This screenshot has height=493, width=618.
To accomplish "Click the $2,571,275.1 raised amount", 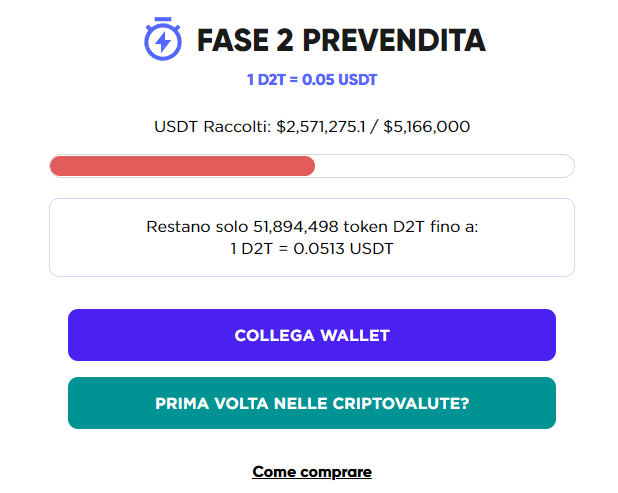I will pos(321,127).
